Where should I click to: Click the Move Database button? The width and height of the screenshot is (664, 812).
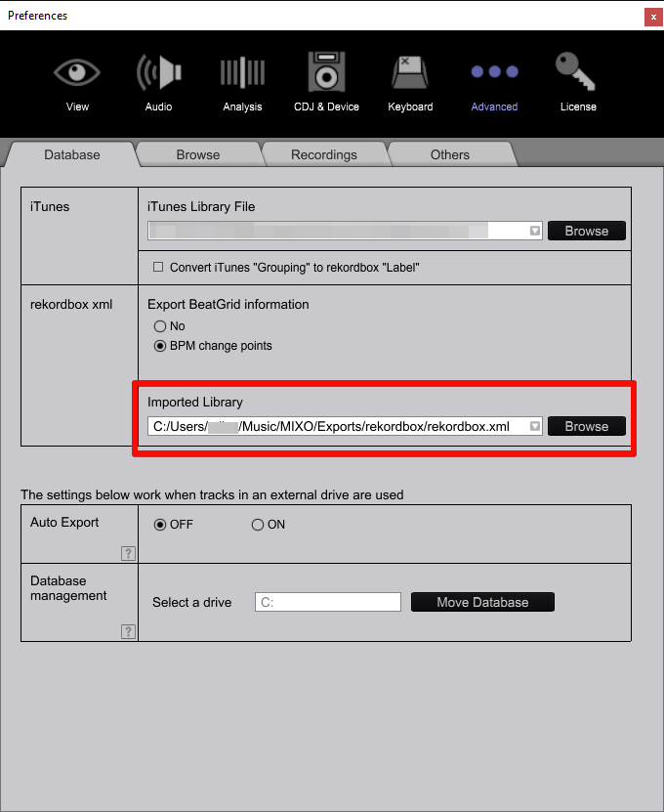[x=482, y=602]
